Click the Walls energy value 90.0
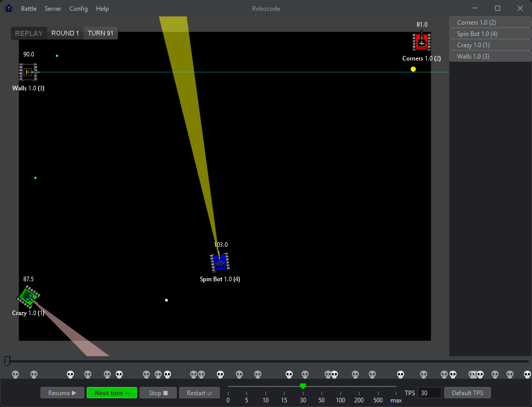This screenshot has width=532, height=407. [x=29, y=54]
